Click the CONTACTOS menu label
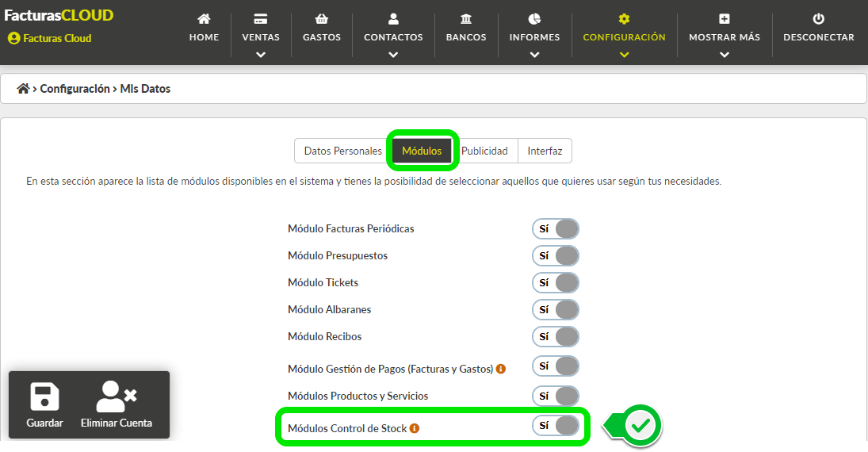 click(x=393, y=37)
